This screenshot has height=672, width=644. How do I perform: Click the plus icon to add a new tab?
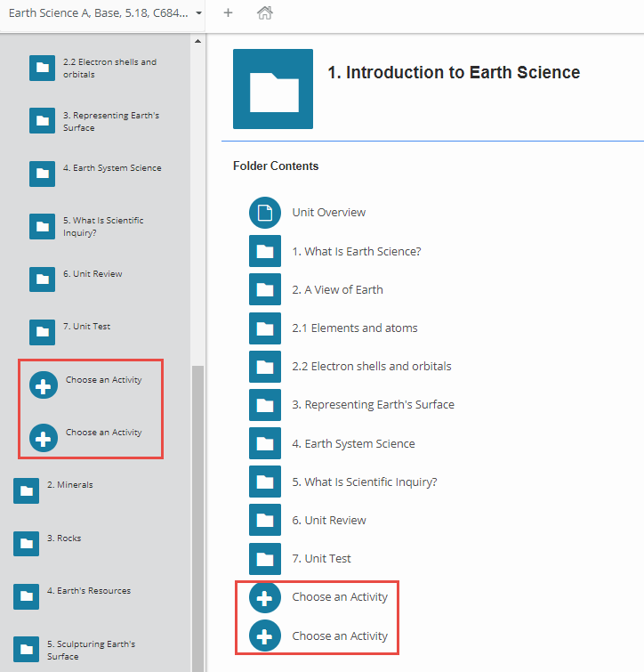tap(229, 13)
